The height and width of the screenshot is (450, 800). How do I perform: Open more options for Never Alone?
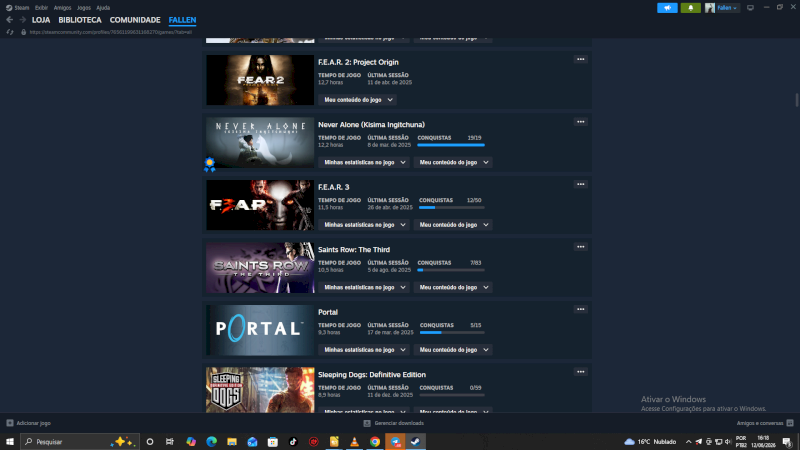click(x=581, y=122)
